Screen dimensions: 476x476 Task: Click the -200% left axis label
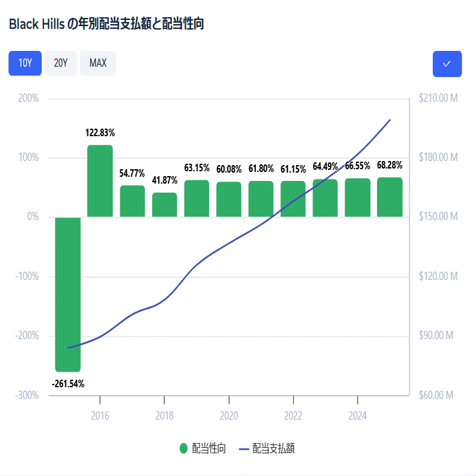(x=27, y=336)
